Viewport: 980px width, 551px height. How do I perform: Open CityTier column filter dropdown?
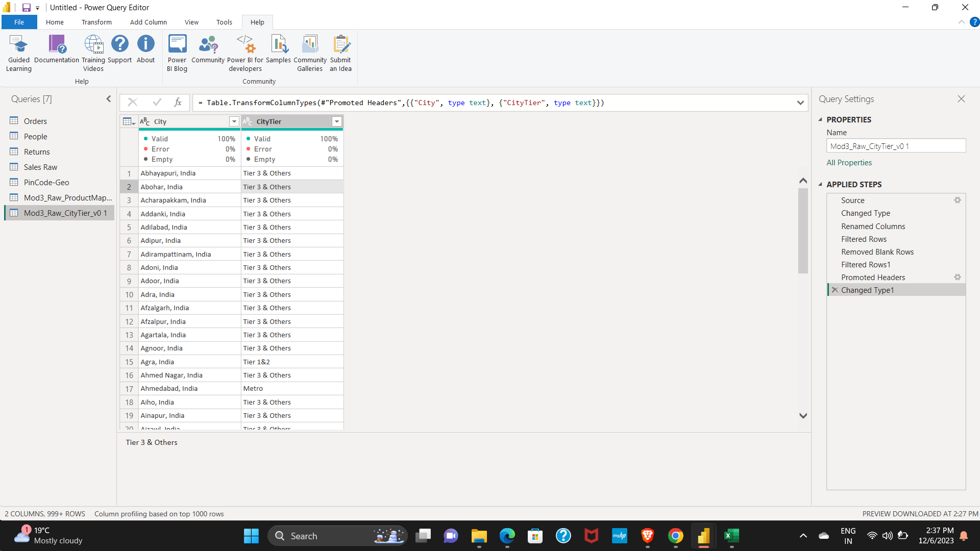[336, 121]
